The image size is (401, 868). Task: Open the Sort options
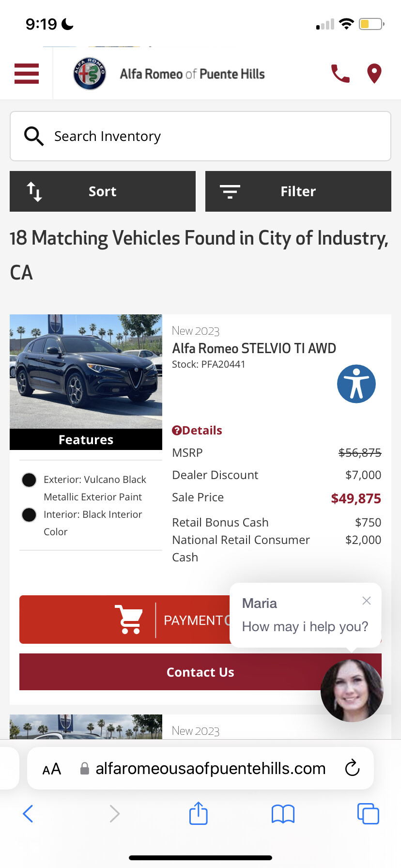tap(103, 191)
